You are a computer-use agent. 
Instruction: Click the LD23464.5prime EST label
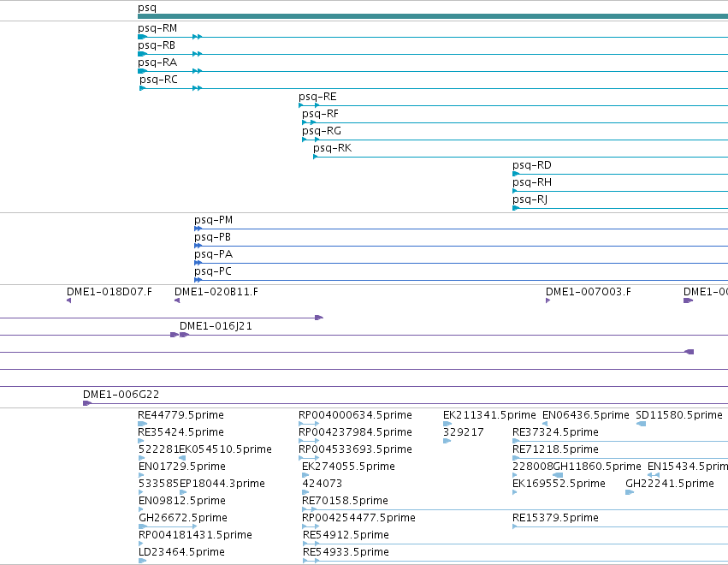181,552
